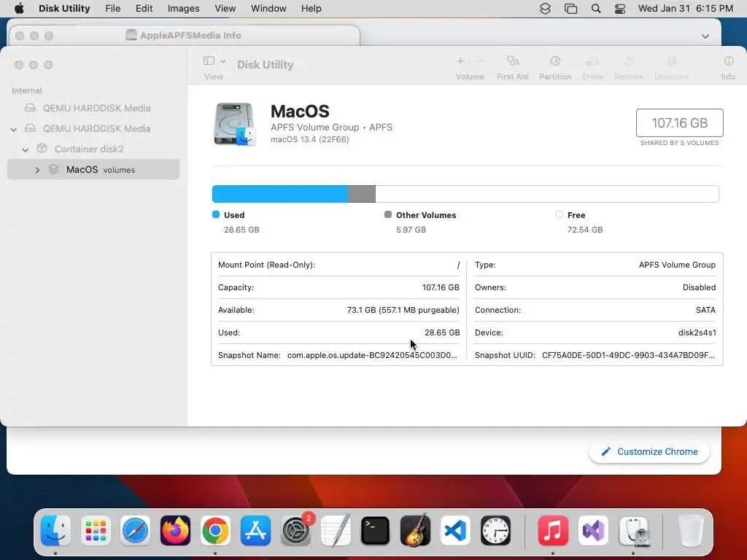Run First Aid from the toolbar
Viewport: 747px width, 560px height.
point(513,61)
